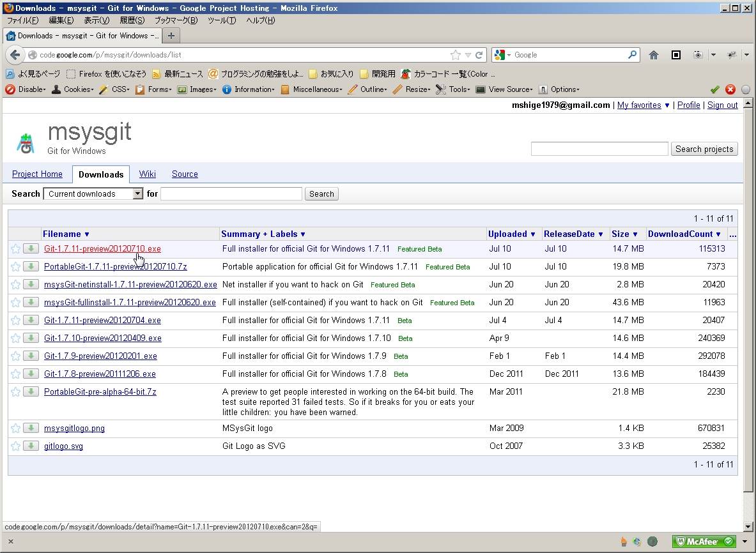Switch to the Wiki tab
Viewport: 756px width, 553px height.
pos(147,174)
